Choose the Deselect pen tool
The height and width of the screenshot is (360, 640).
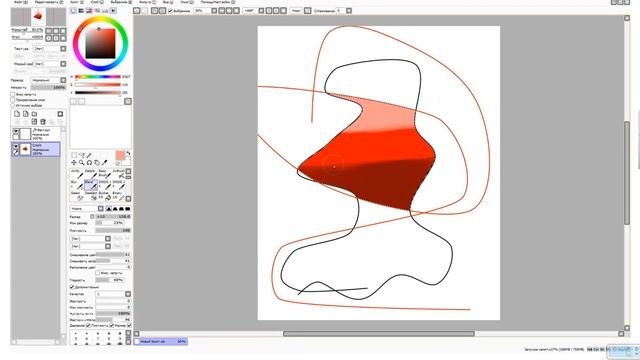tap(91, 196)
